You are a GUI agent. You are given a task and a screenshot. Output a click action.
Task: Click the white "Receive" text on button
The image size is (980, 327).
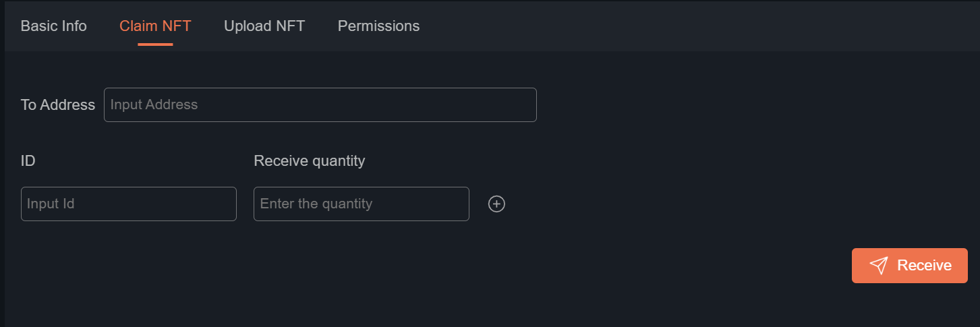[x=924, y=266]
